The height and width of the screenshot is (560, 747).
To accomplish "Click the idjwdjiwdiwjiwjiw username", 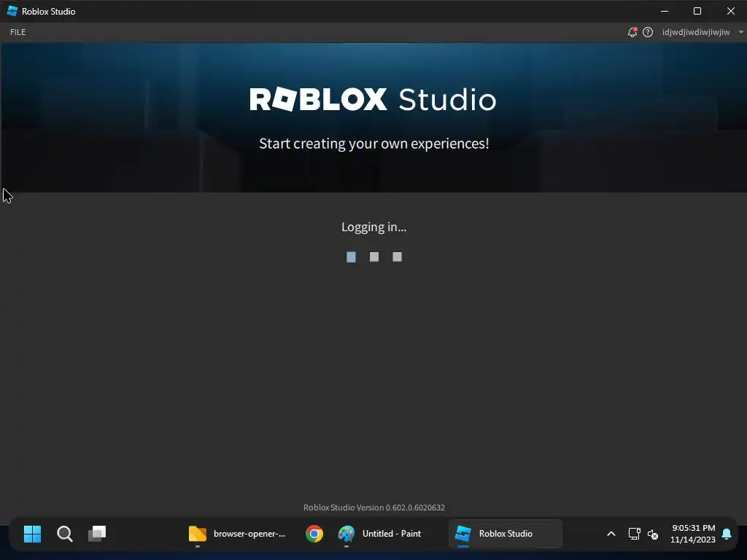I will pyautogui.click(x=695, y=32).
